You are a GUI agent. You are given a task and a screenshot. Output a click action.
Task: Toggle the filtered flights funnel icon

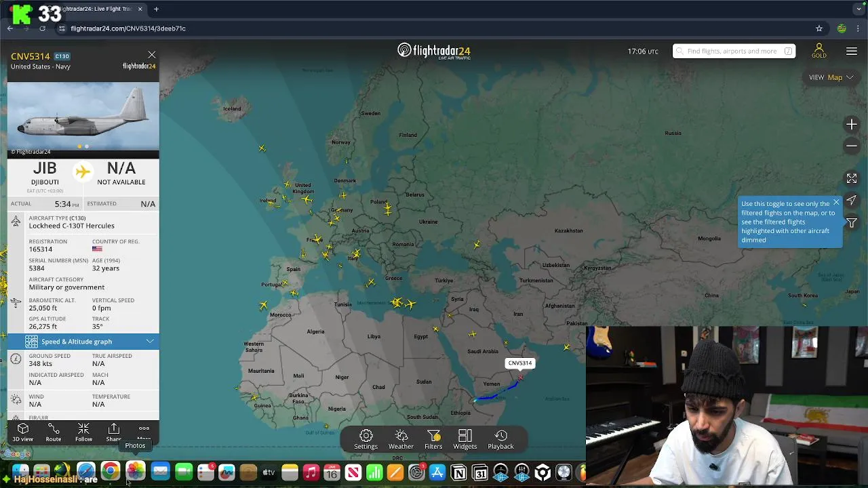(852, 223)
